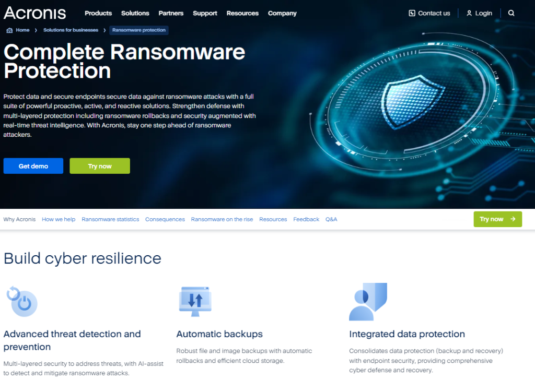Open the Resources menu in top navigation
Screen dimensions: 535x392
click(242, 13)
